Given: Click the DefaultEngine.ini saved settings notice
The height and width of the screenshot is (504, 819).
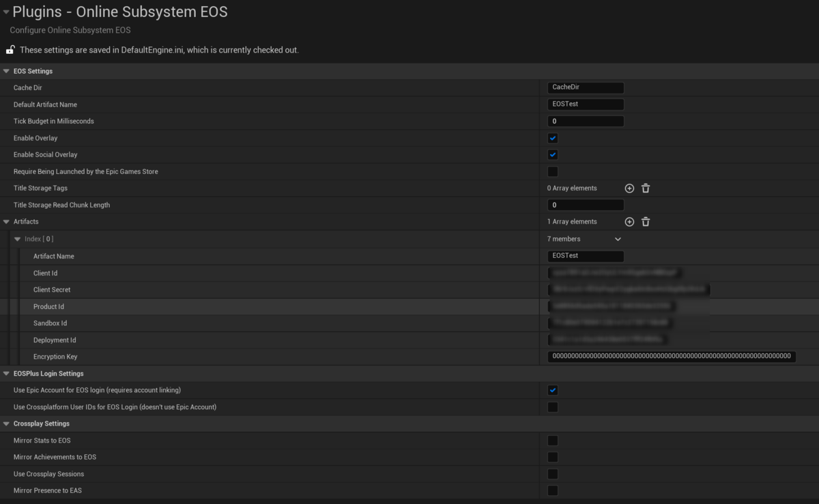Looking at the screenshot, I should (159, 50).
